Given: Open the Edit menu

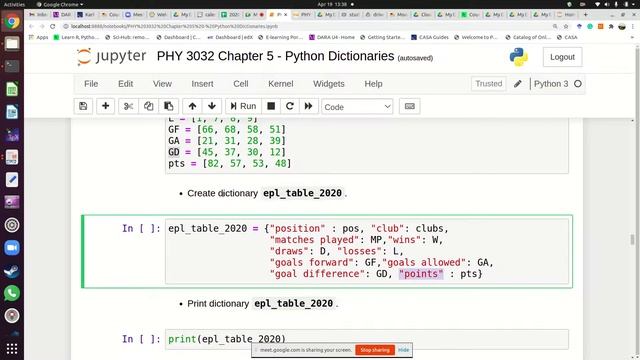Looking at the screenshot, I should click(x=126, y=84).
